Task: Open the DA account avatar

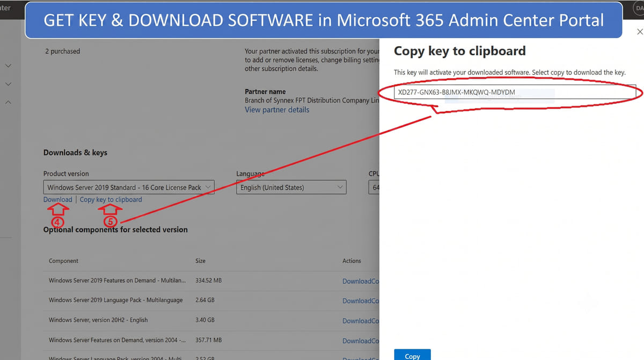Action: [639, 8]
